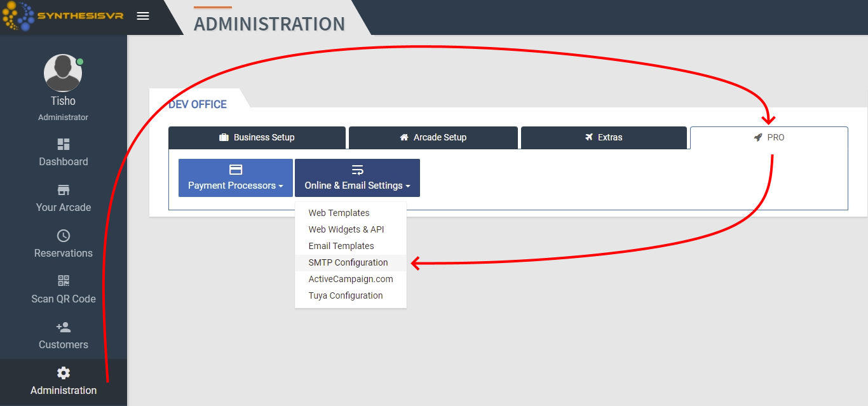Viewport: 868px width, 406px height.
Task: Click the Your Arcade storefront icon
Action: tap(64, 190)
